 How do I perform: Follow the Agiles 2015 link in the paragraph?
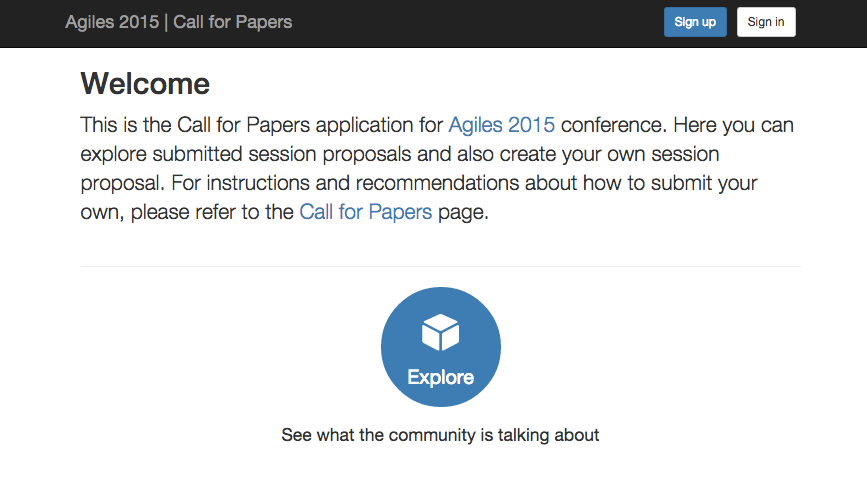[501, 125]
